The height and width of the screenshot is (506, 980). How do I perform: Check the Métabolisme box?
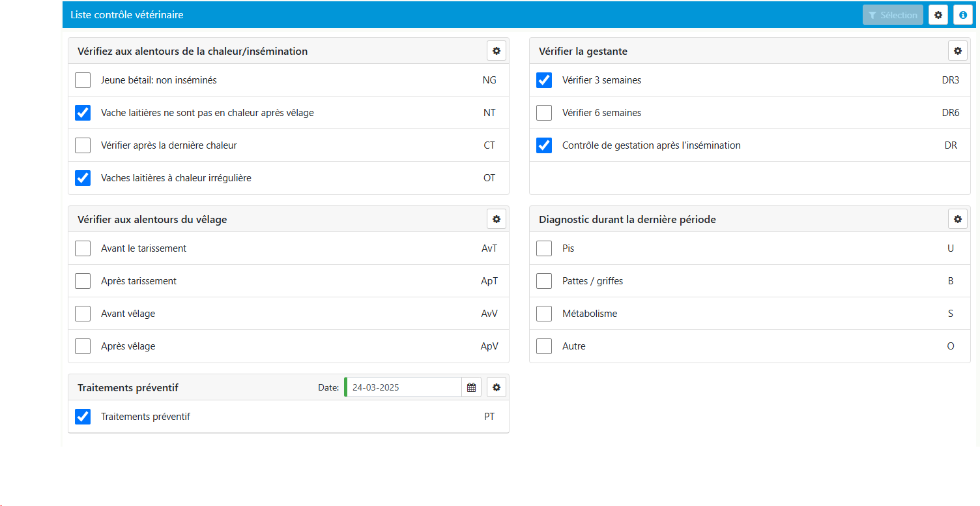[x=544, y=314]
